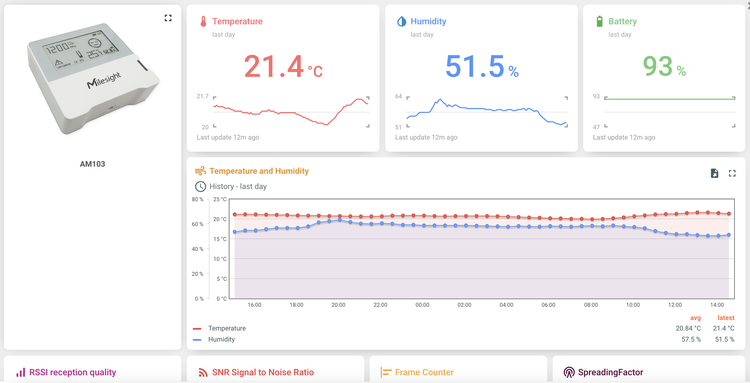This screenshot has width=750, height=383.
Task: Click the SNR feed signal icon
Action: (x=203, y=372)
